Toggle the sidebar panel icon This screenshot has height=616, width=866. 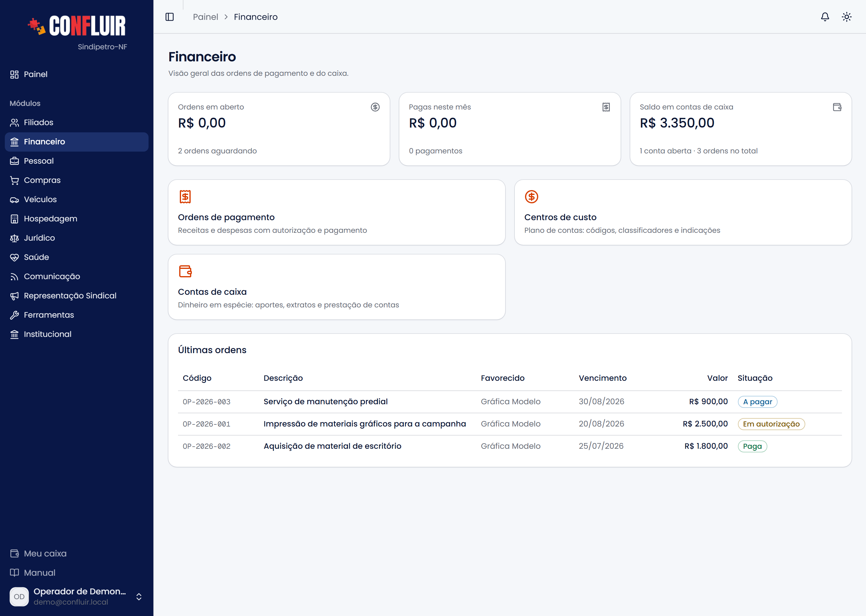[x=170, y=17]
